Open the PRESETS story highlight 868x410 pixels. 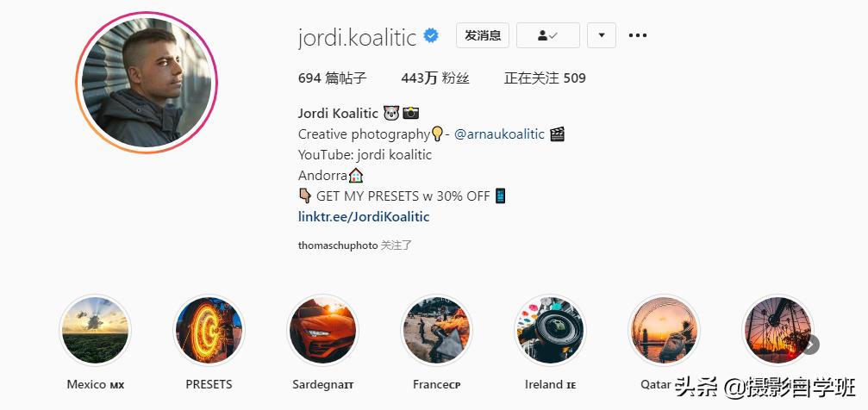click(209, 330)
